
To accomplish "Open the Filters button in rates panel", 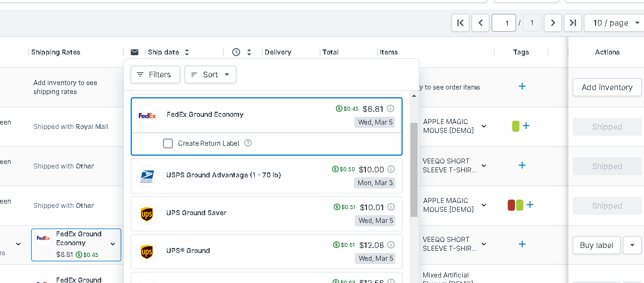I will pos(155,75).
